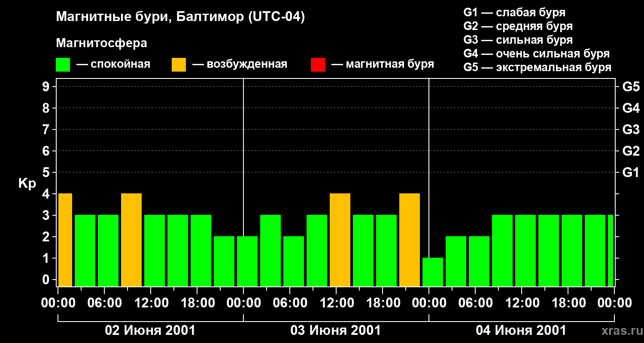Click the red 'магнитная буря' legend swatch
Viewport: 644px width, 343px height.
[318, 65]
